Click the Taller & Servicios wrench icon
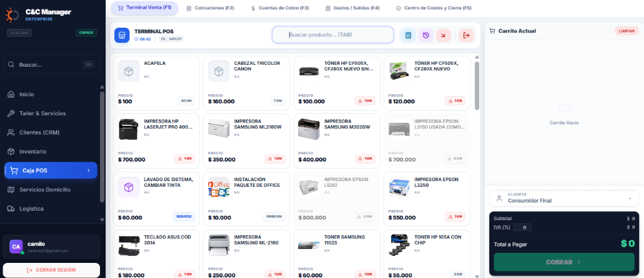 point(11,113)
